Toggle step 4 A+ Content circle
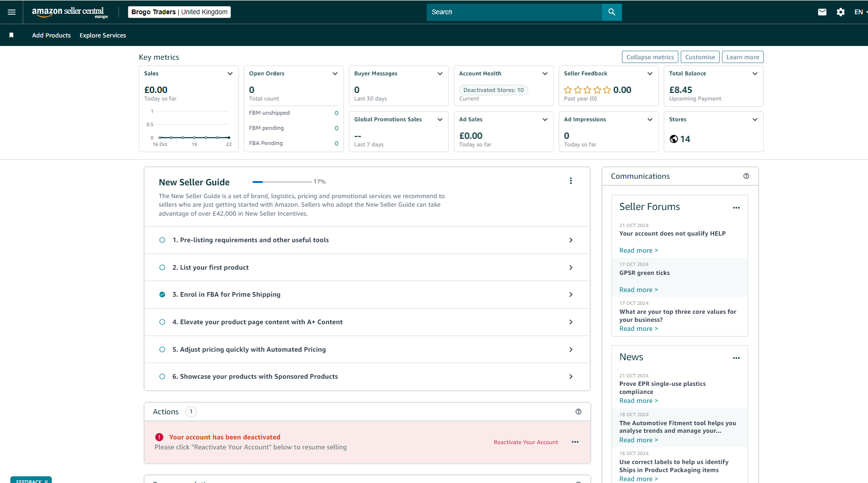This screenshot has height=483, width=868. point(162,322)
